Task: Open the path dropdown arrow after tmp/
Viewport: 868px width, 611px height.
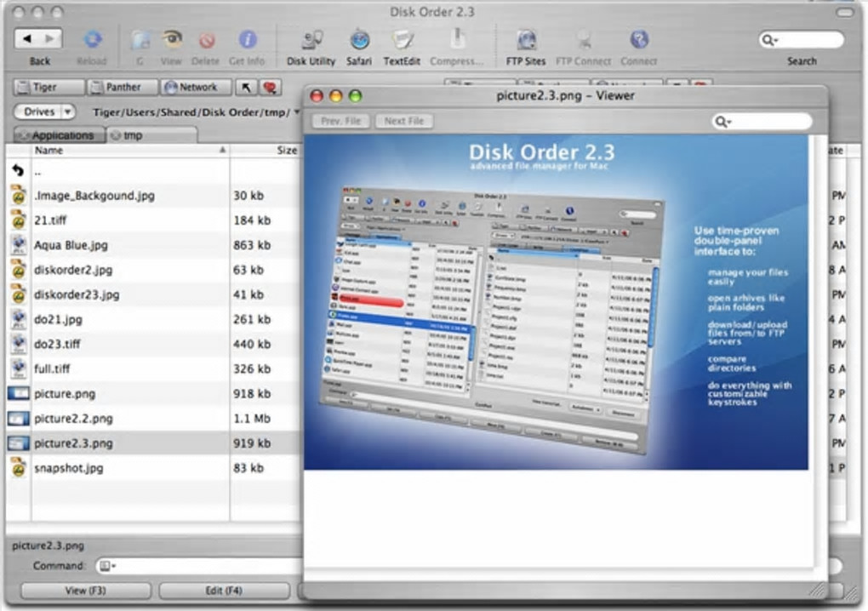Action: tap(297, 111)
